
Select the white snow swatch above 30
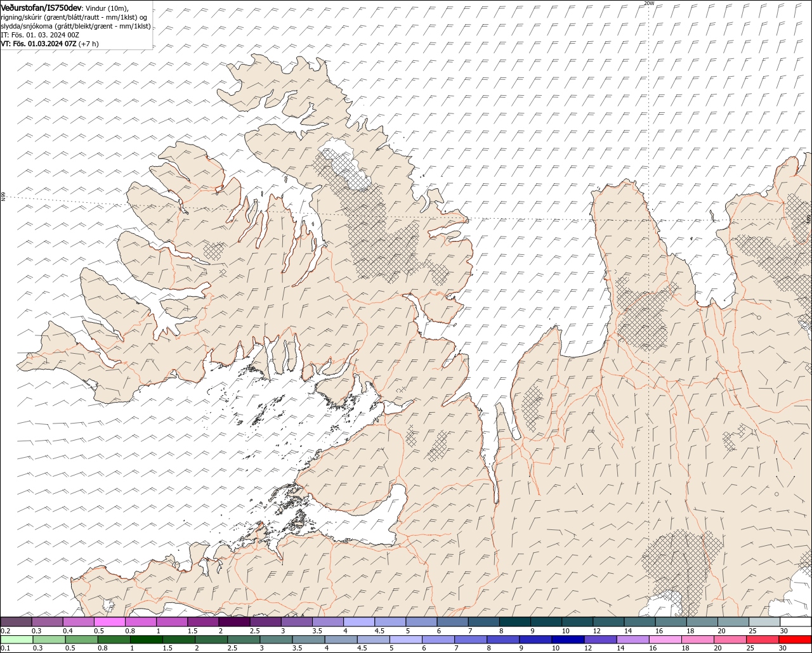796,621
